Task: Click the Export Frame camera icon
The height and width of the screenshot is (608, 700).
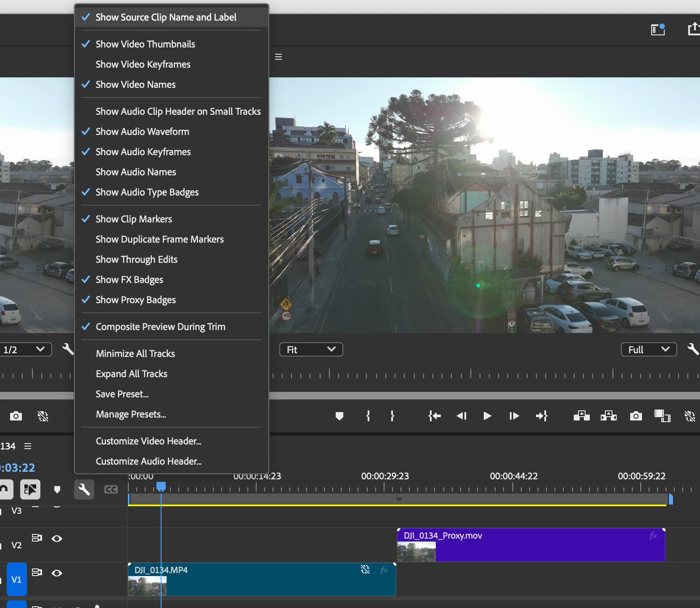Action: (x=636, y=416)
